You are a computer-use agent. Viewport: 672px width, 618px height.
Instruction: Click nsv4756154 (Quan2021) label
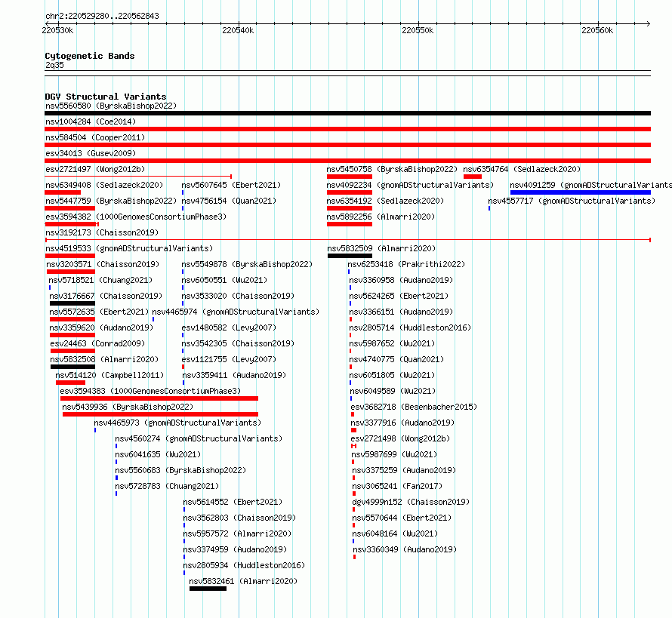coord(229,201)
